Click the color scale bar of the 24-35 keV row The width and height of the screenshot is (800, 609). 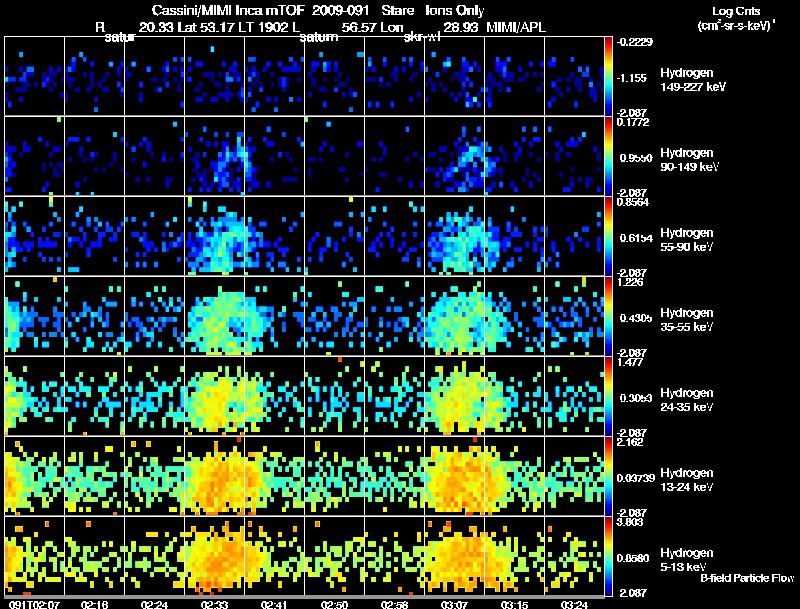608,396
